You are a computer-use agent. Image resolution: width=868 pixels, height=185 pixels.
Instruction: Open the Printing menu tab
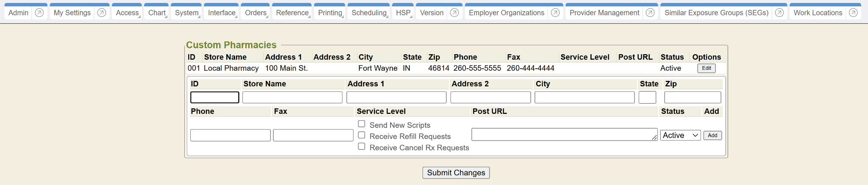[330, 13]
